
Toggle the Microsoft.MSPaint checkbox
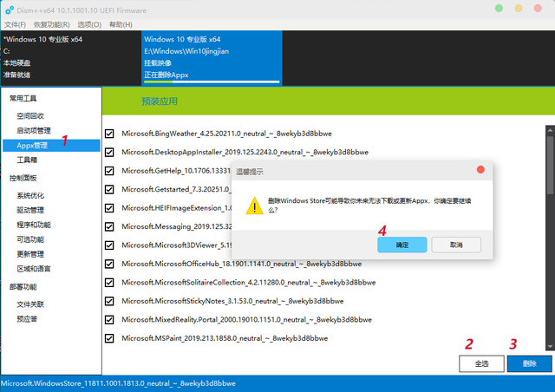point(109,338)
